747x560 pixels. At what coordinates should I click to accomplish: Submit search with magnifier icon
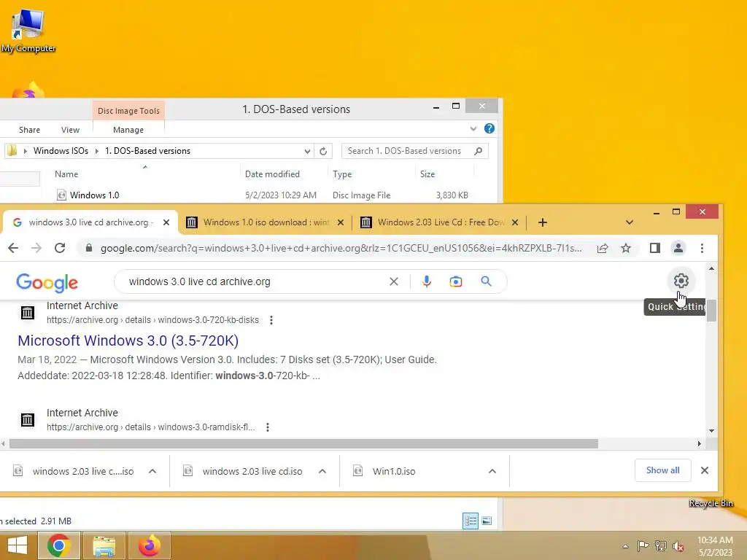coord(486,281)
